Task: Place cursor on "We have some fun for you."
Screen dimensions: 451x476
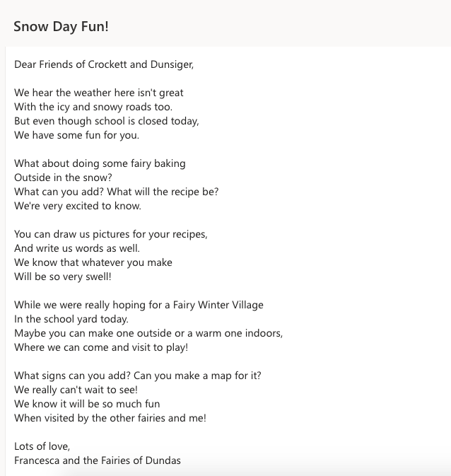Action: [x=76, y=135]
